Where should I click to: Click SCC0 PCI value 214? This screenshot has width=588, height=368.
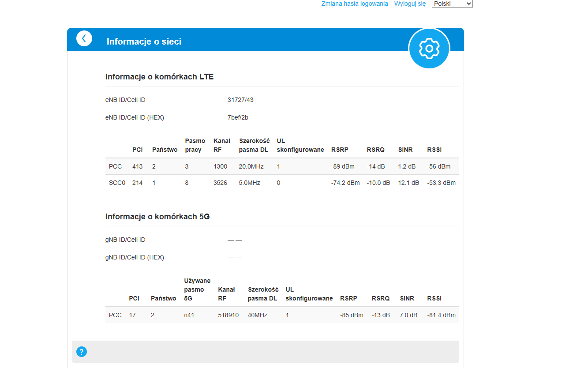[x=138, y=183]
